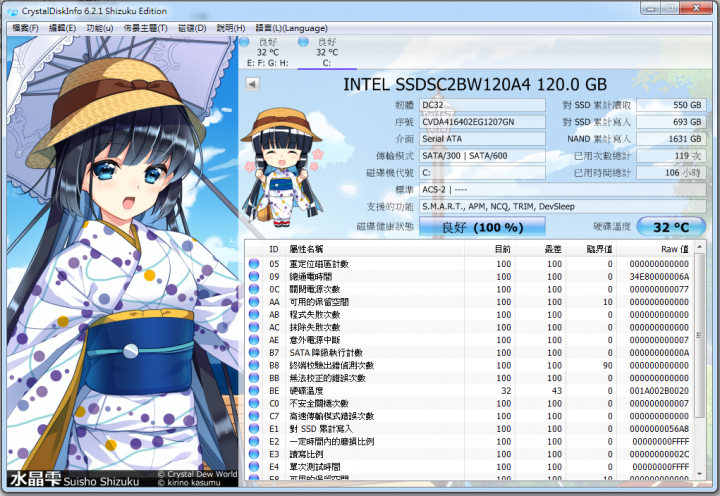Viewport: 720px width, 496px height.
Task: Click raw value 001A002B0020
Action: (659, 391)
